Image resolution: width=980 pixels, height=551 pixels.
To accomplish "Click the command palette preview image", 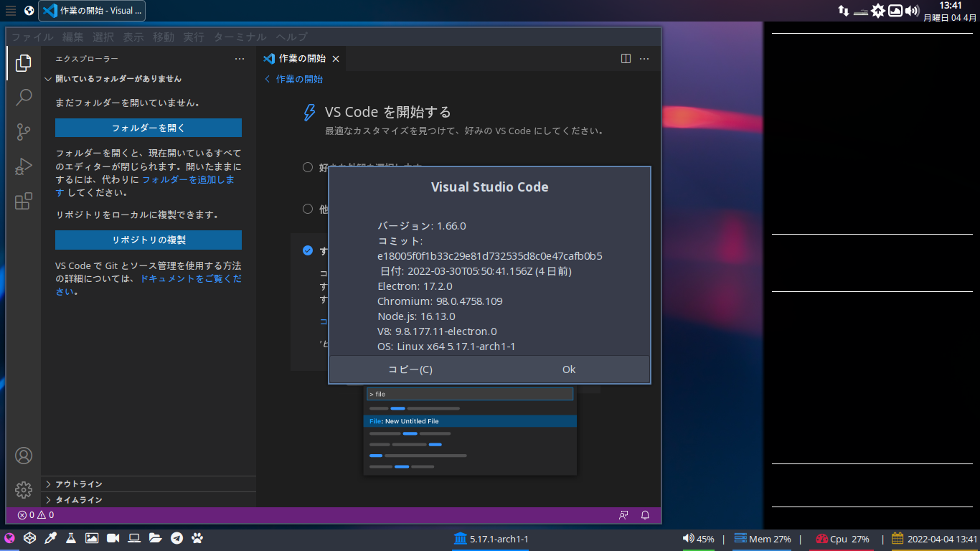I will [x=470, y=430].
